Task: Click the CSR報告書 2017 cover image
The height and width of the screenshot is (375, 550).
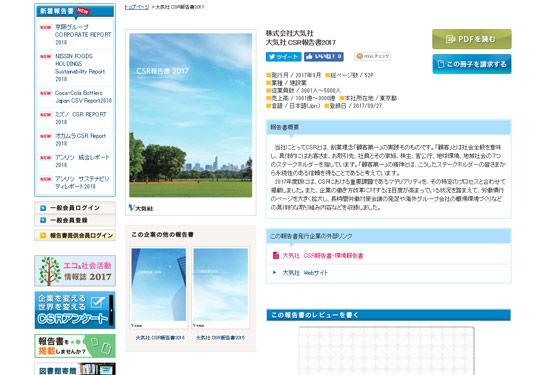Action: point(190,115)
